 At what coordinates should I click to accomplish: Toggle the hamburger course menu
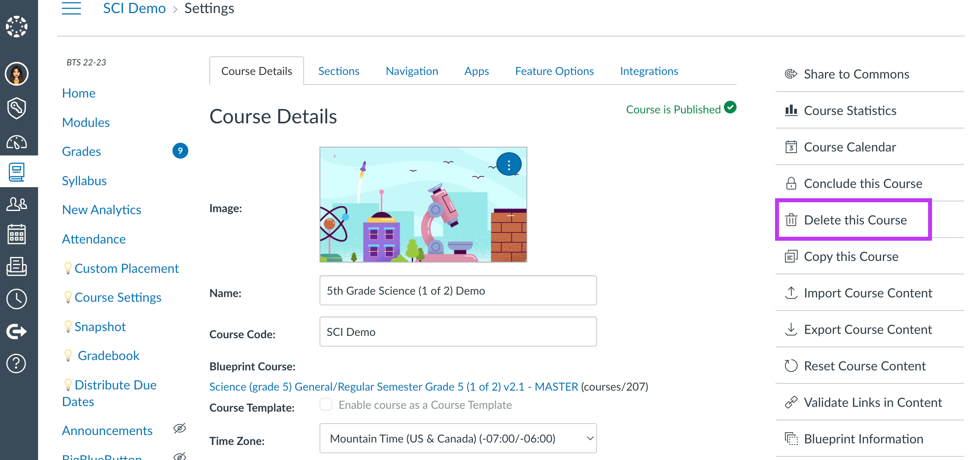click(x=71, y=8)
